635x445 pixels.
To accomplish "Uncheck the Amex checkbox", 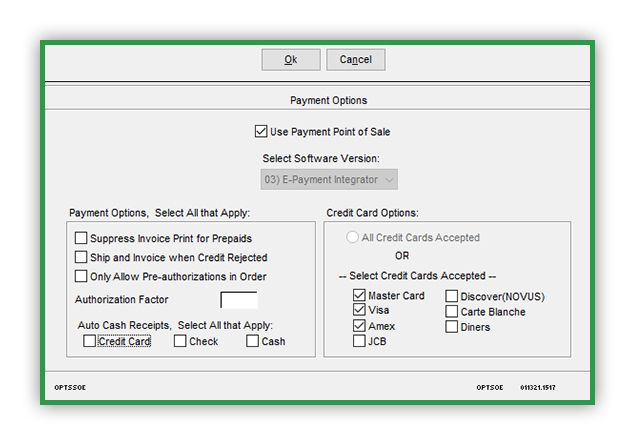I will 359,326.
